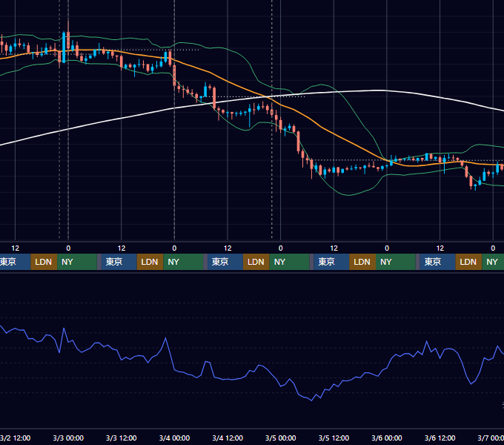
Task: Select the LDN session block on 3/6
Action: tap(468, 262)
